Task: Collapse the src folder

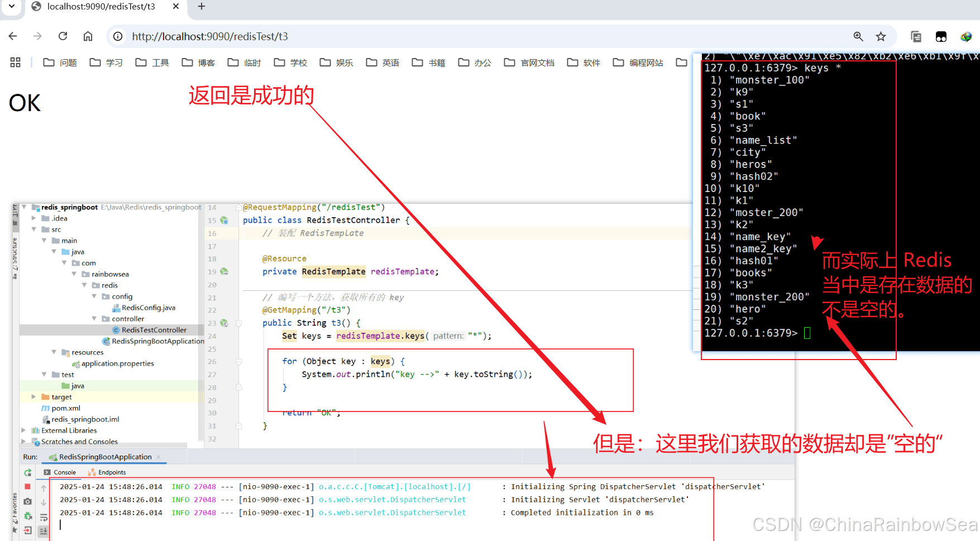Action: coord(34,229)
